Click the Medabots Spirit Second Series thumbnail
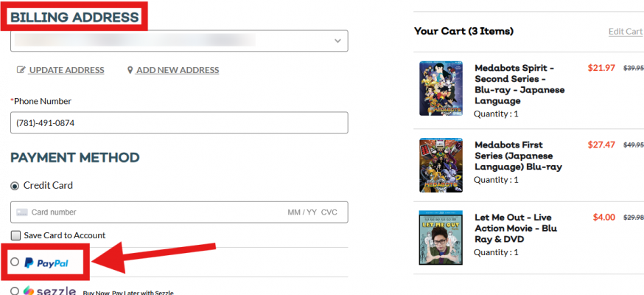Viewport: 644px width, 295px height. (441, 88)
